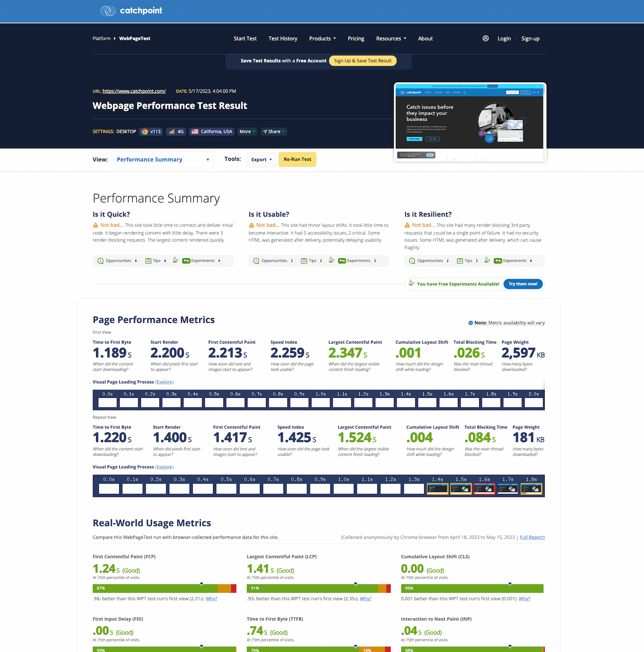Screen dimensions: 644x652
Task: Click Tips icon under Is it Quick?
Action: point(149,261)
